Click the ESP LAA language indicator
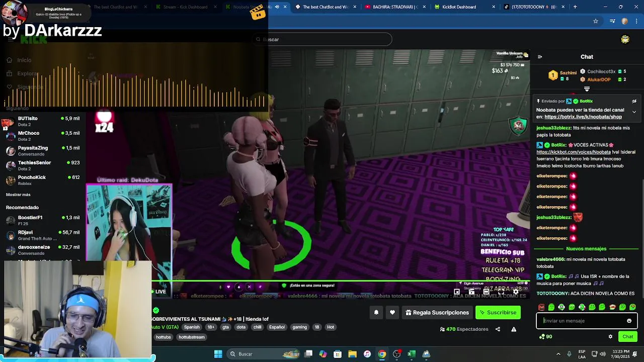The width and height of the screenshot is (644, 362). (582, 354)
